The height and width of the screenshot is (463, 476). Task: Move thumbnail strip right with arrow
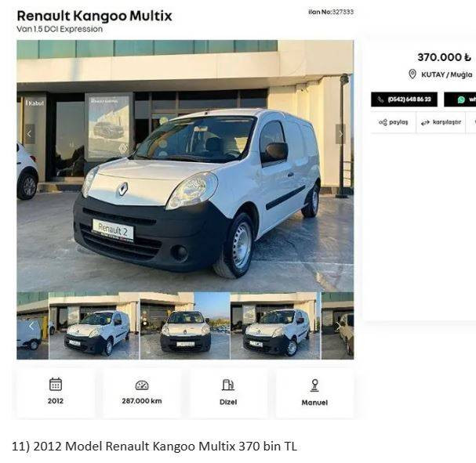pos(339,326)
